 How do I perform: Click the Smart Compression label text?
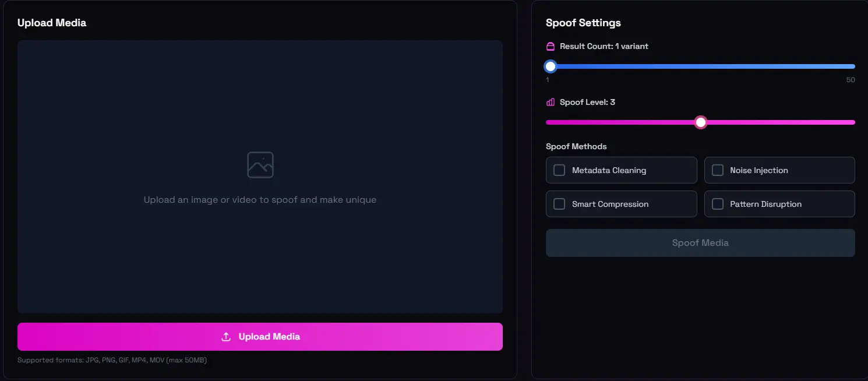[x=610, y=204]
